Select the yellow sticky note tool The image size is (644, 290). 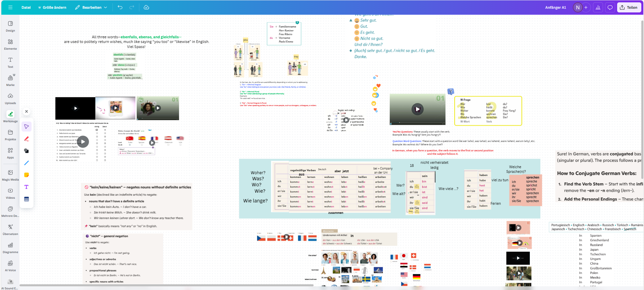[27, 175]
